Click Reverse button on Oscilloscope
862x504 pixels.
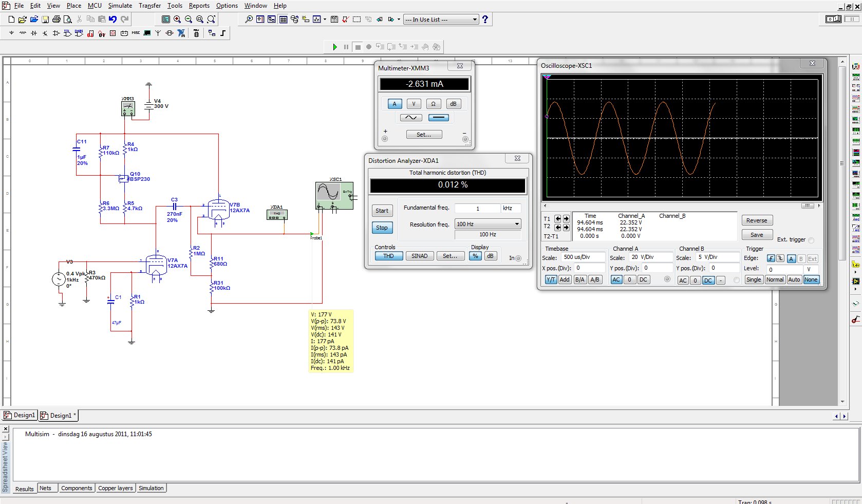point(757,220)
